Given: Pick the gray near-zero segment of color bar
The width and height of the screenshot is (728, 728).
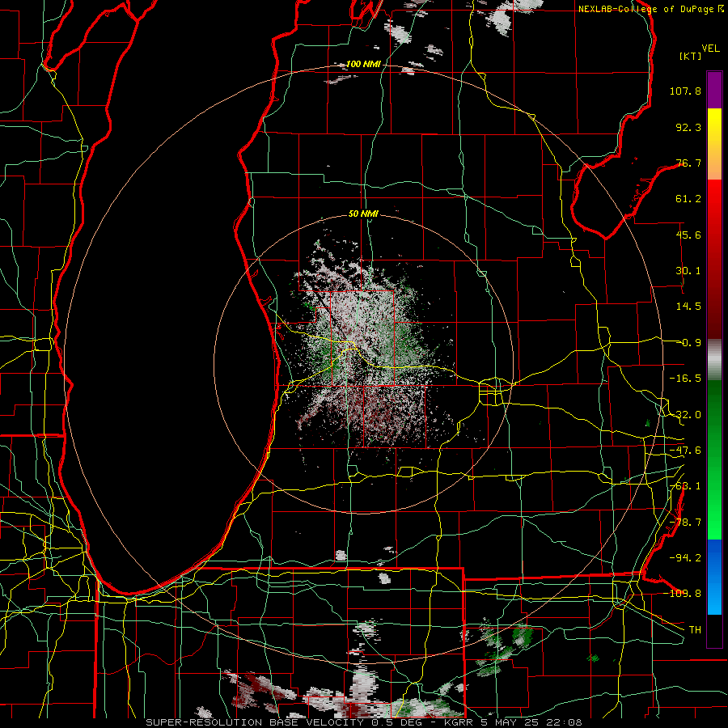Looking at the screenshot, I should click(x=714, y=360).
